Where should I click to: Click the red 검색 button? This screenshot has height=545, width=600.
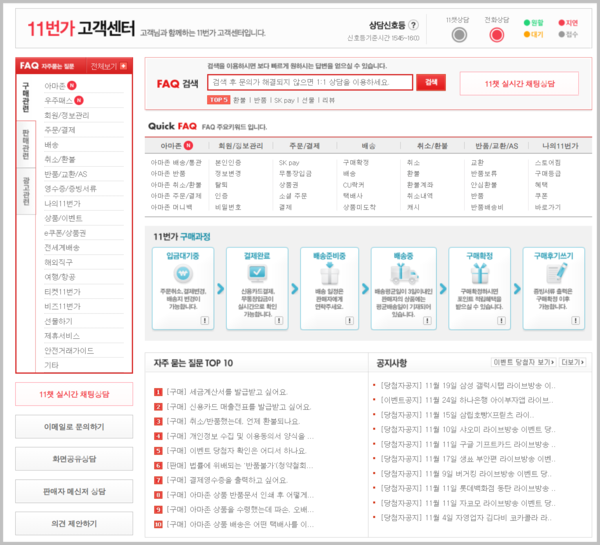coord(431,82)
